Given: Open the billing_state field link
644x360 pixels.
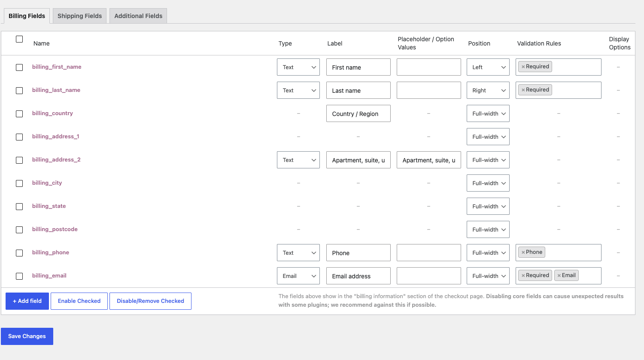Looking at the screenshot, I should click(x=49, y=206).
